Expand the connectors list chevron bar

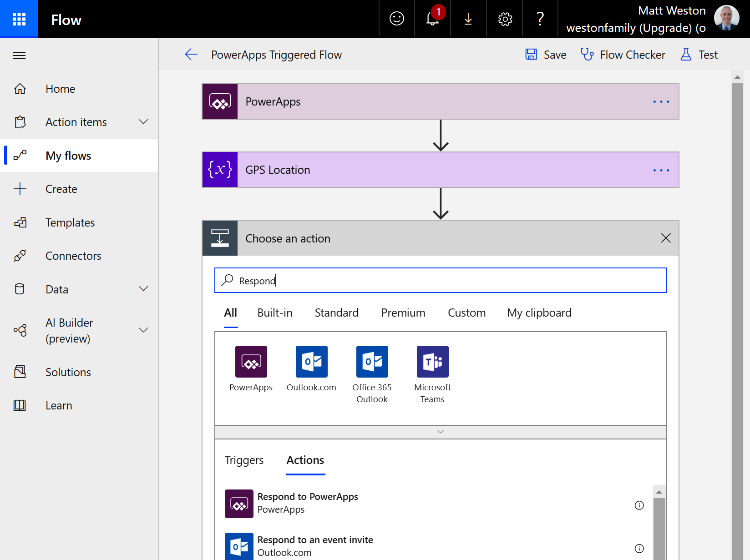pyautogui.click(x=441, y=432)
